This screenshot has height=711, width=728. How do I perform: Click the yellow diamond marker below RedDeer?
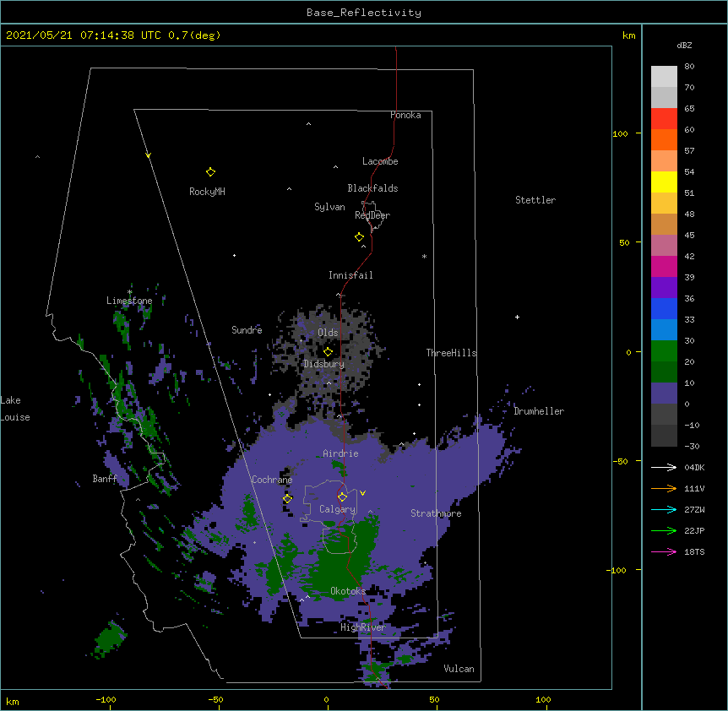point(359,237)
